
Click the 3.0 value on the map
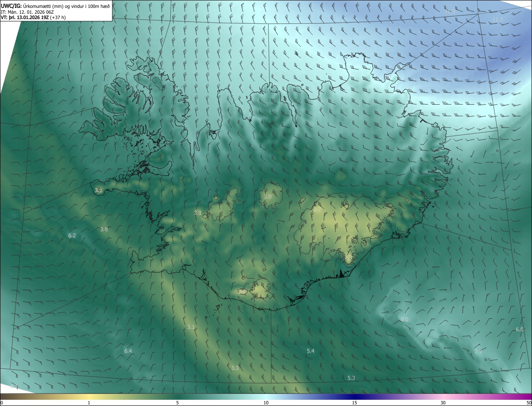click(268, 196)
